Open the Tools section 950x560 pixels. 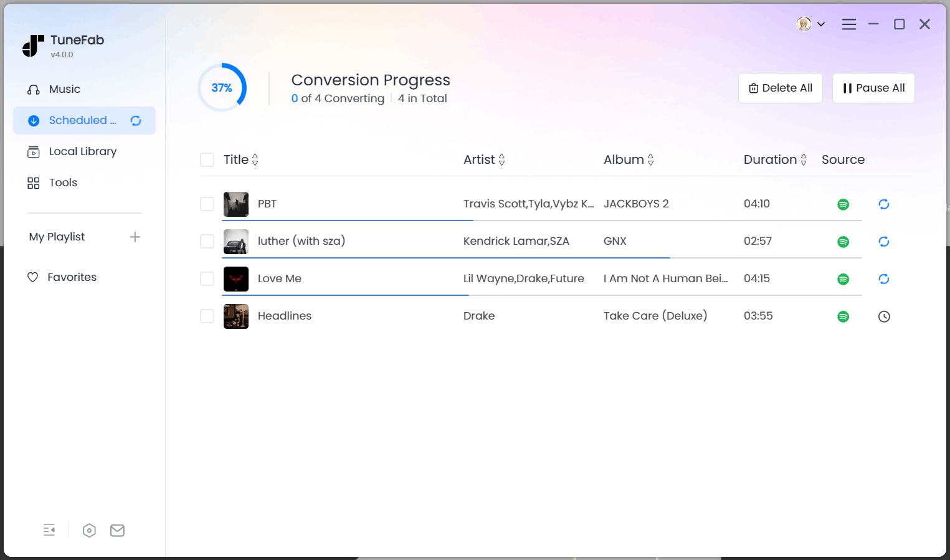pyautogui.click(x=62, y=183)
